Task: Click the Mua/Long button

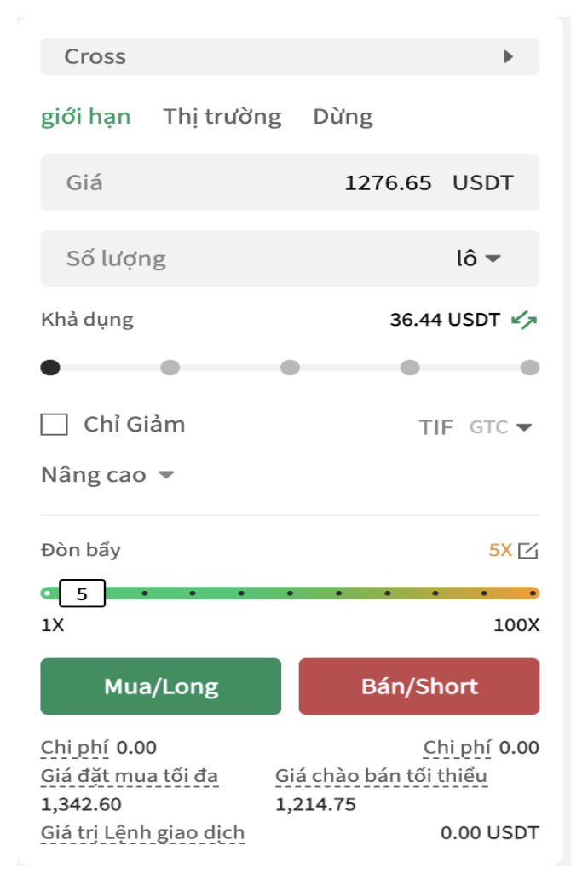Action: tap(161, 686)
